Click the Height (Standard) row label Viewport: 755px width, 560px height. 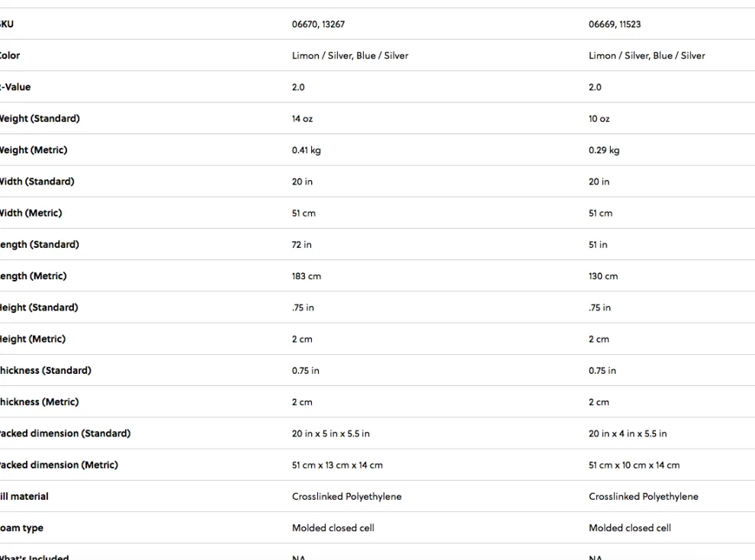(38, 307)
